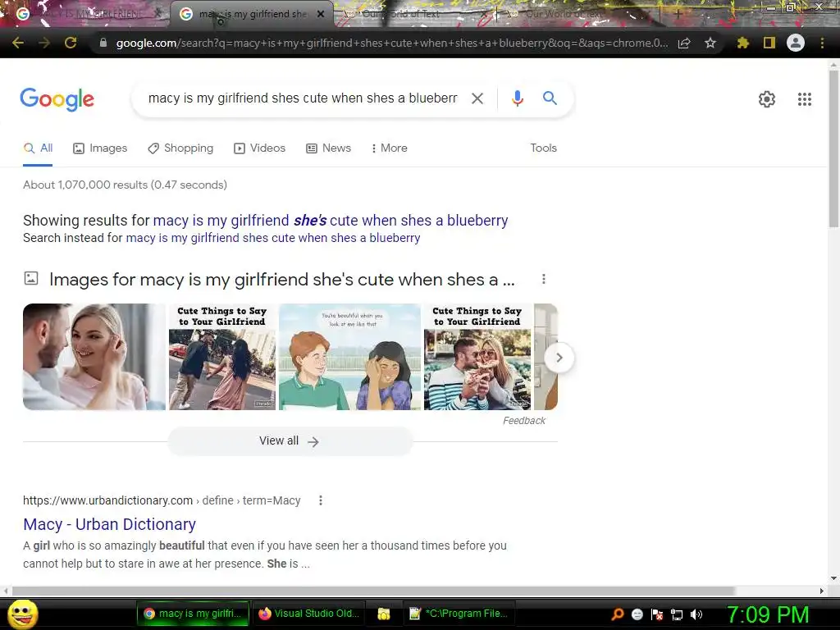Click the address bar URL
This screenshot has width=840, height=630.
click(391, 43)
